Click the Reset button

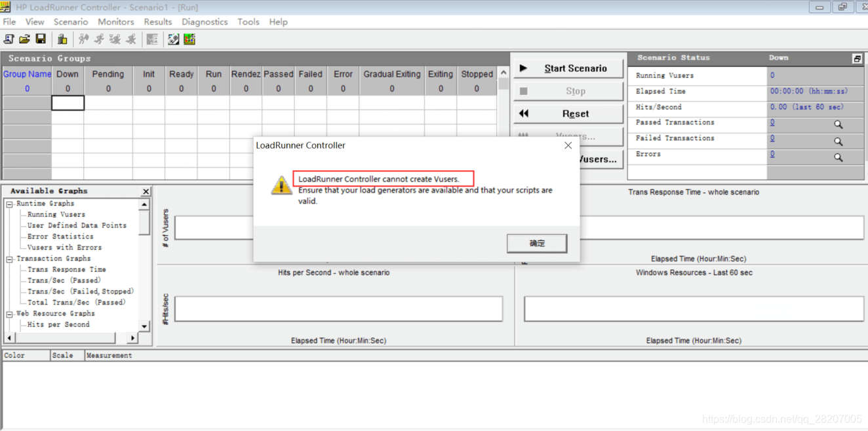tap(568, 114)
